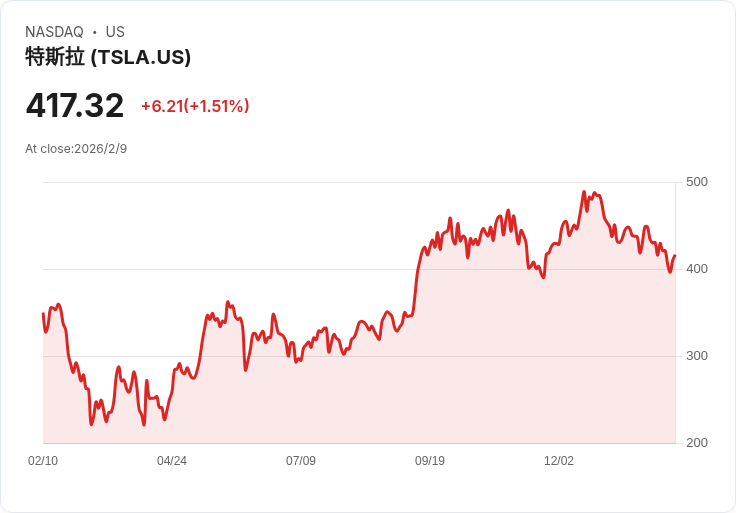Click the 417.32 current price

(x=75, y=105)
